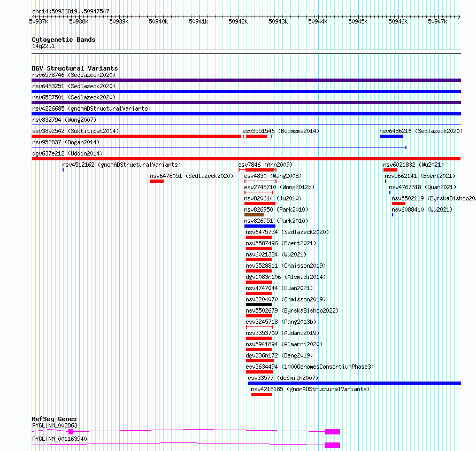476x451 pixels.
Task: Click esv3245718 (Pang2013b) label
Action: pyautogui.click(x=281, y=322)
